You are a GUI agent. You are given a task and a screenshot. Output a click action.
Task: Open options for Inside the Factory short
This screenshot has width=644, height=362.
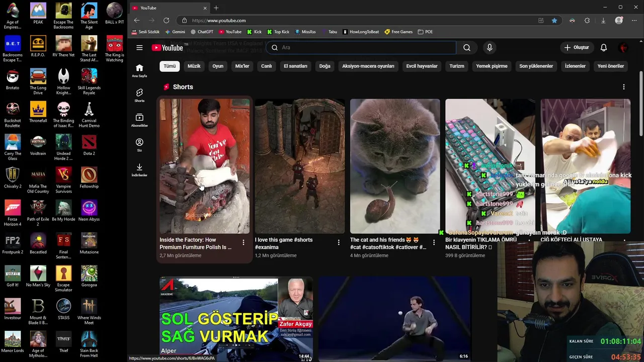coord(244,243)
